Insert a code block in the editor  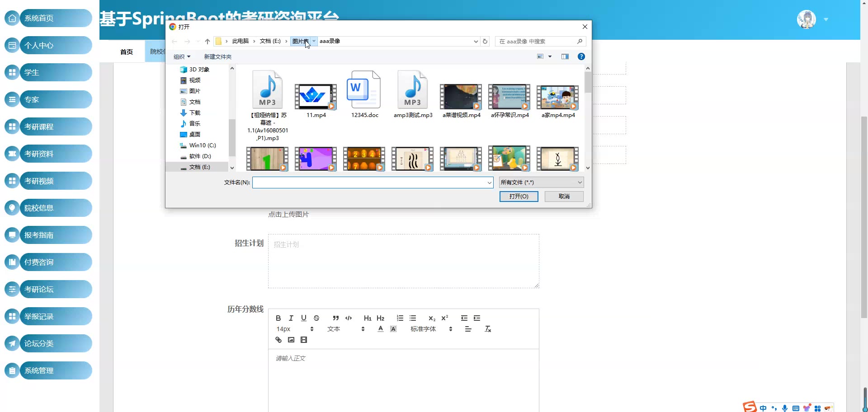349,318
